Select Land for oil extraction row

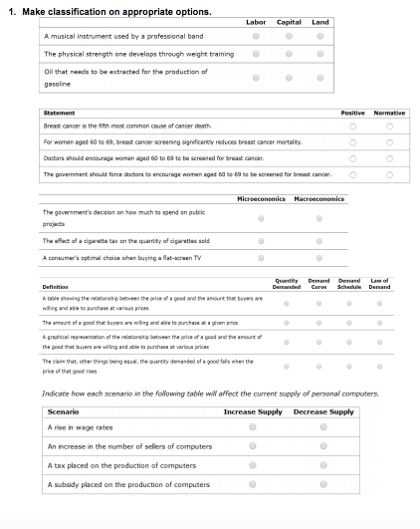pyautogui.click(x=320, y=78)
